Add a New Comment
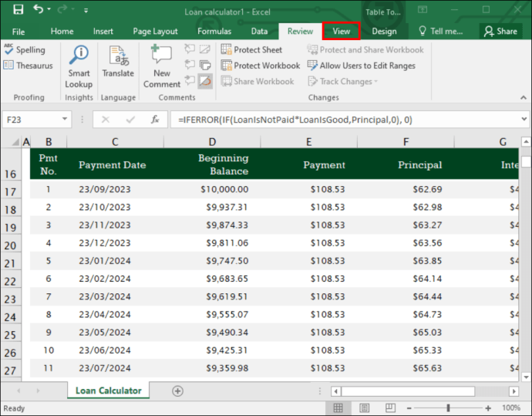This screenshot has width=532, height=416. click(x=162, y=66)
